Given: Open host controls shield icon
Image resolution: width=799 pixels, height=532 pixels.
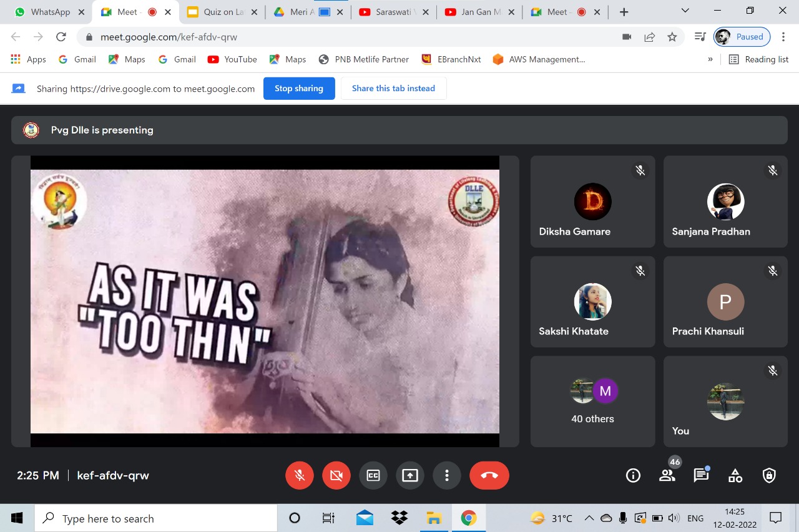Looking at the screenshot, I should (x=769, y=476).
